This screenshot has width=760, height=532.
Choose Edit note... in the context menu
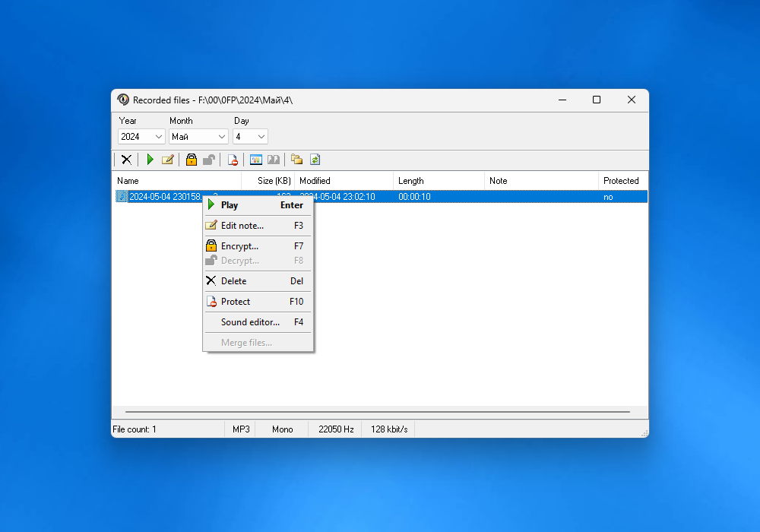point(258,225)
